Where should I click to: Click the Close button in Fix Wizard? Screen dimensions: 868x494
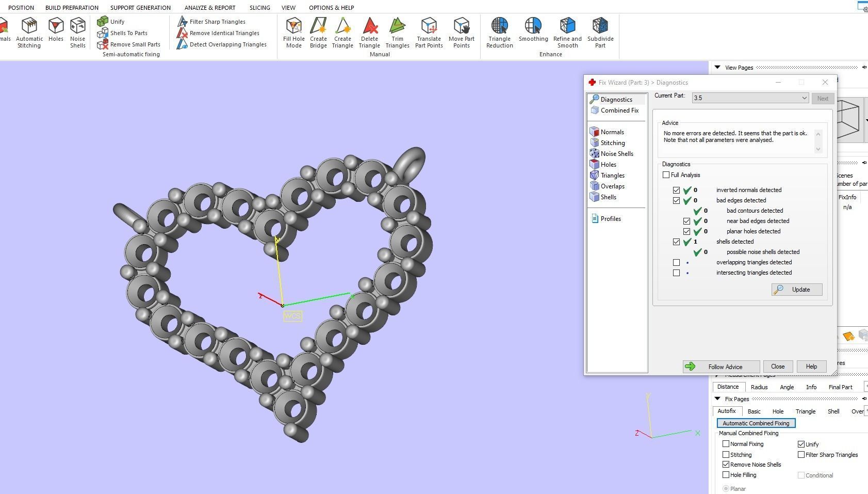[778, 366]
